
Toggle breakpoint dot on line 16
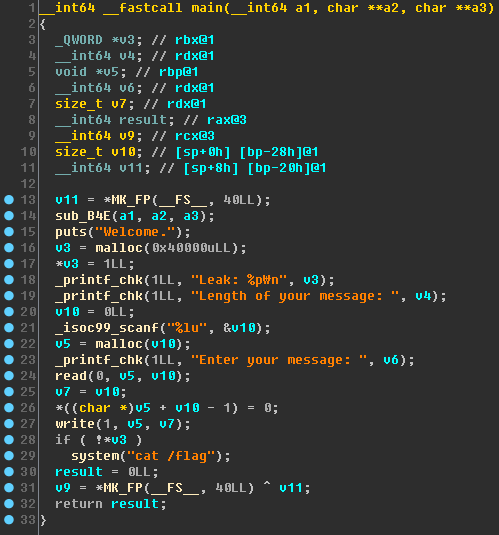click(x=9, y=248)
